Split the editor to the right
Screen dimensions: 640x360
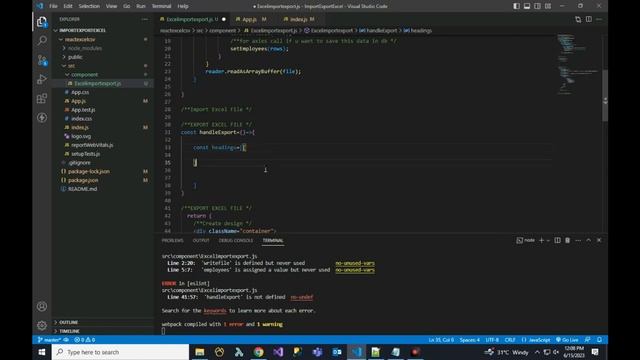pos(589,19)
